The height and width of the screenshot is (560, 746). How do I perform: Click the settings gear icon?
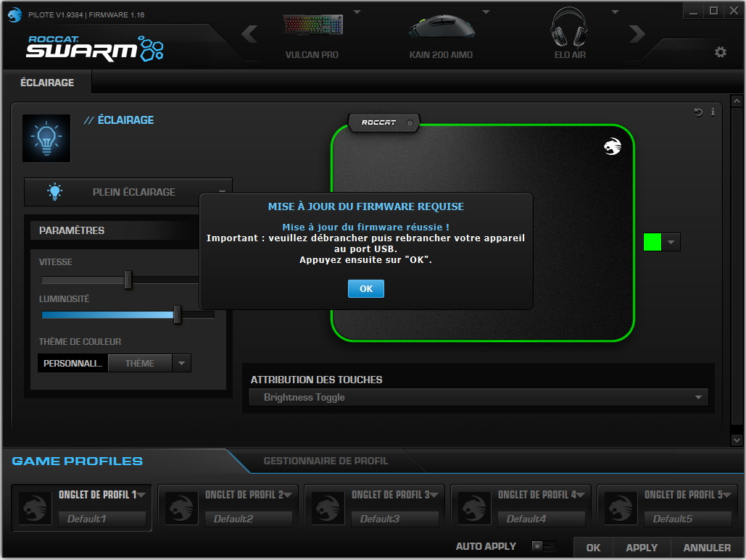coord(720,52)
